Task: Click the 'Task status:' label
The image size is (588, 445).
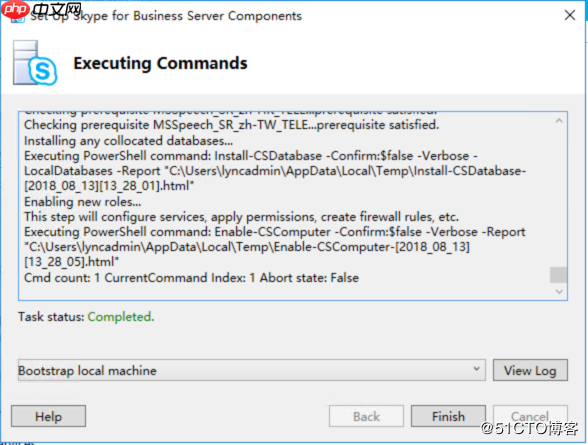Action: click(51, 317)
